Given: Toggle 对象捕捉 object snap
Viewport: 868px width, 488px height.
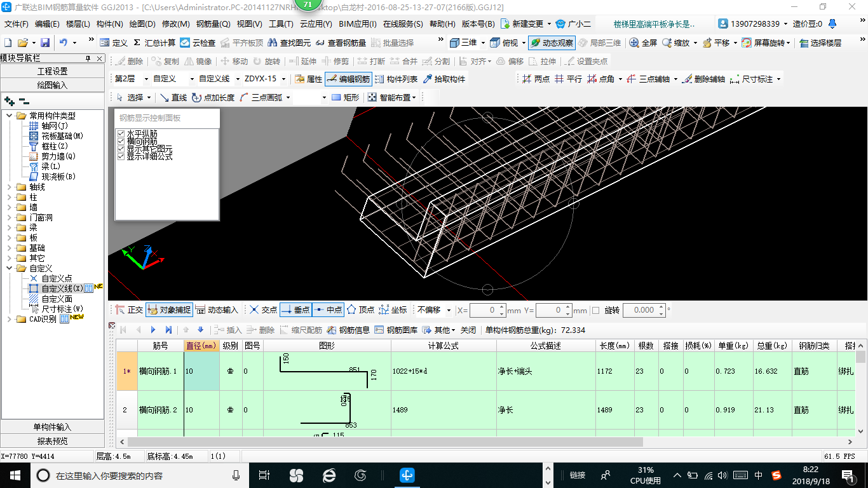Looking at the screenshot, I should (169, 310).
